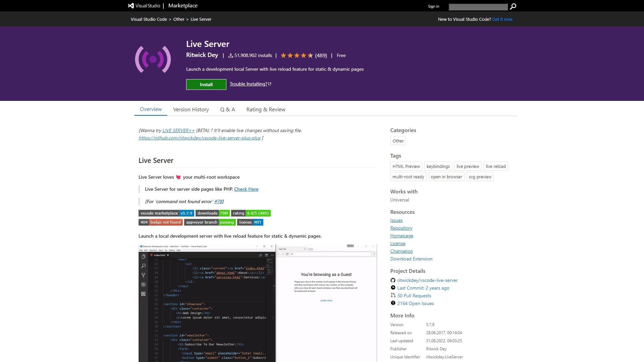Switch to the Version History tab
The height and width of the screenshot is (362, 644).
pos(191,110)
